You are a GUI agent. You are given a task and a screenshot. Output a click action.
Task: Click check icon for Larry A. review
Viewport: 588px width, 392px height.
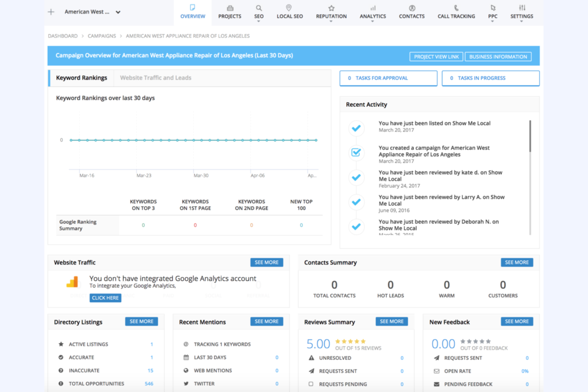coord(356,202)
